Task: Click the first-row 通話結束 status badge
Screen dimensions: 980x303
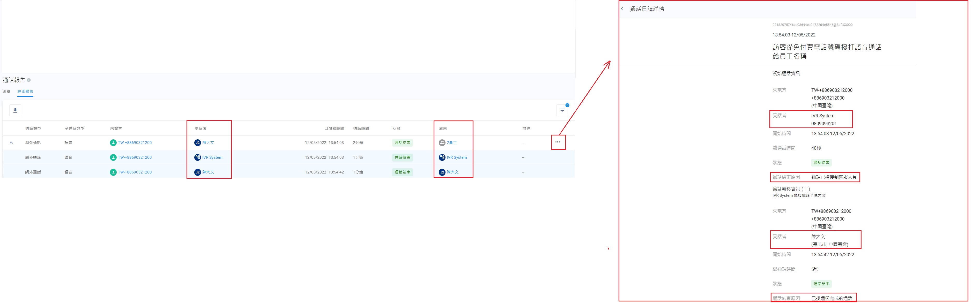Action: coord(402,142)
